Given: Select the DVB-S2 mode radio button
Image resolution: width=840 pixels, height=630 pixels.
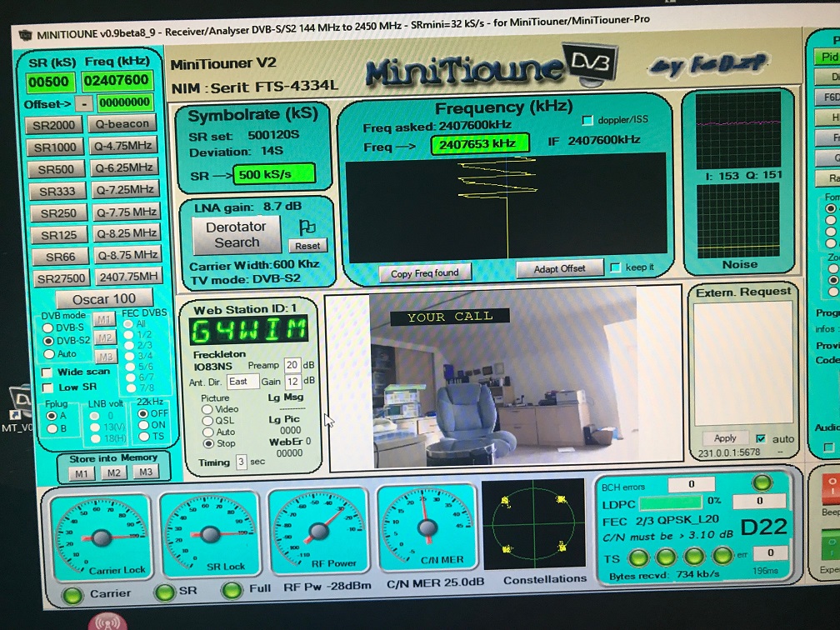Looking at the screenshot, I should (x=48, y=341).
